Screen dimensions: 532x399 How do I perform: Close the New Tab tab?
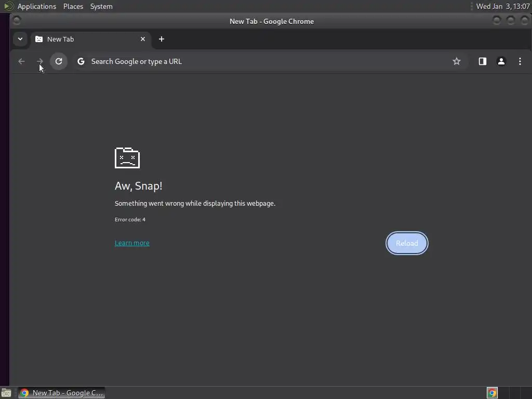point(143,39)
